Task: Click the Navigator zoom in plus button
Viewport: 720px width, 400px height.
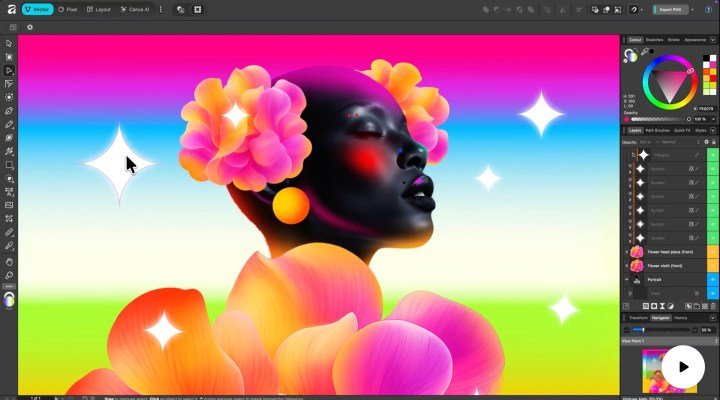Action: point(695,330)
